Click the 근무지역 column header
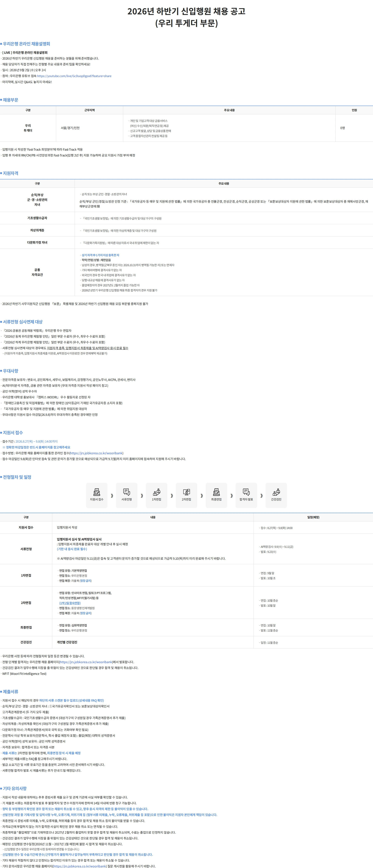 pyautogui.click(x=89, y=110)
